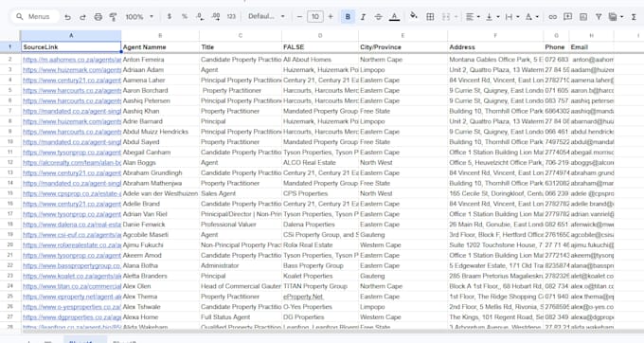
Task: Select the Adele van der Westhuizen cell
Action: (160, 193)
